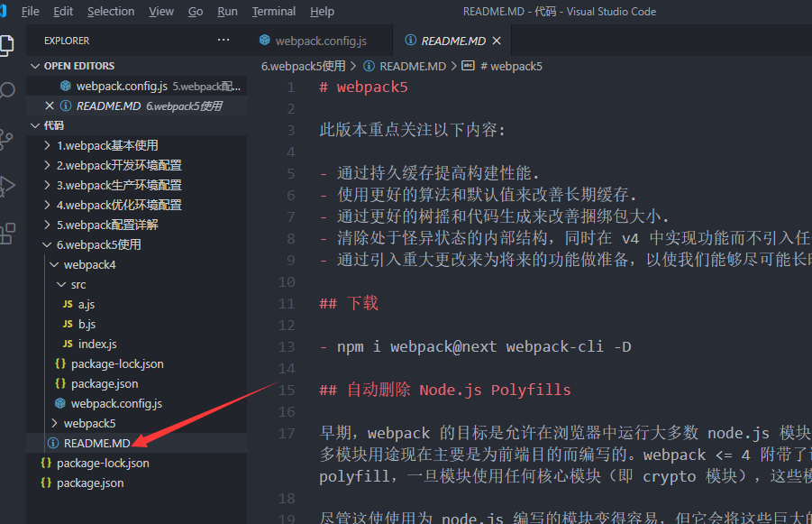Open root-level package-lock.json file
The height and width of the screenshot is (524, 812).
(137, 463)
